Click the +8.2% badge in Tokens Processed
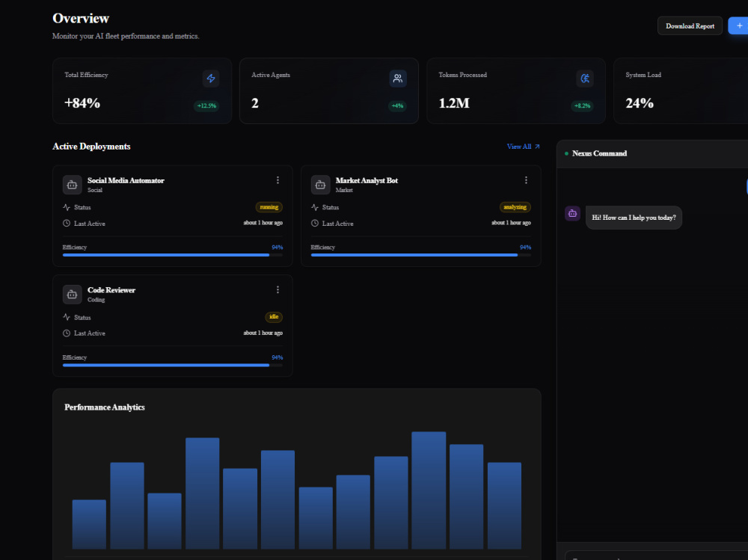 click(x=583, y=106)
